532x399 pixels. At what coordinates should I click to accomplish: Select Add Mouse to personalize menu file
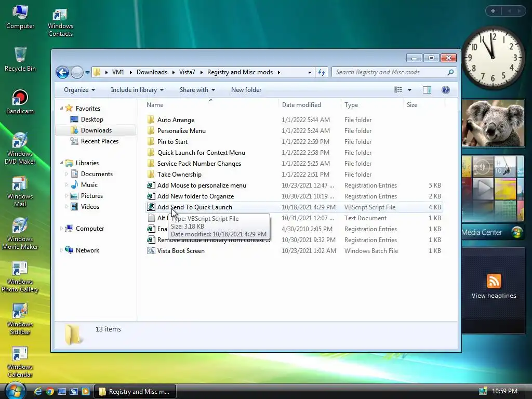pos(202,185)
